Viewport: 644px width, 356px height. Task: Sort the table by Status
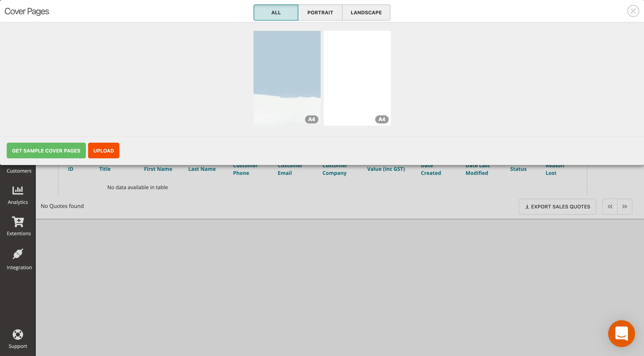pyautogui.click(x=518, y=169)
